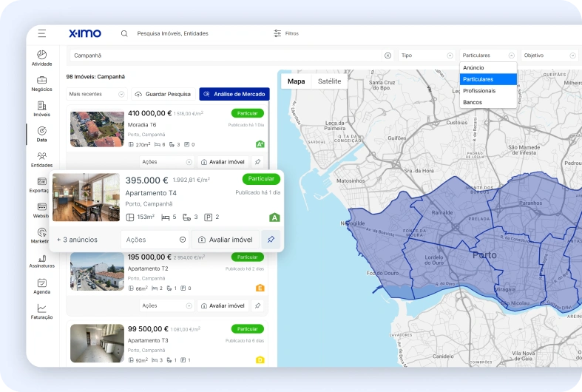Screen dimensions: 582x392
Task: Switch map to Satélite view
Action: 329,81
